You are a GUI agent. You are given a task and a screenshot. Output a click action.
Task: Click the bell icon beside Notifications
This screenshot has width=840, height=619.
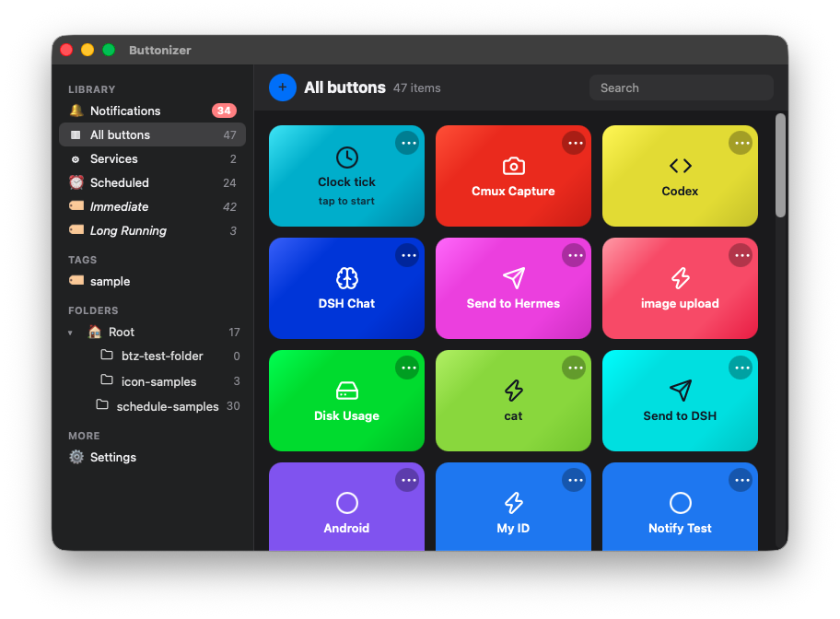[x=76, y=111]
